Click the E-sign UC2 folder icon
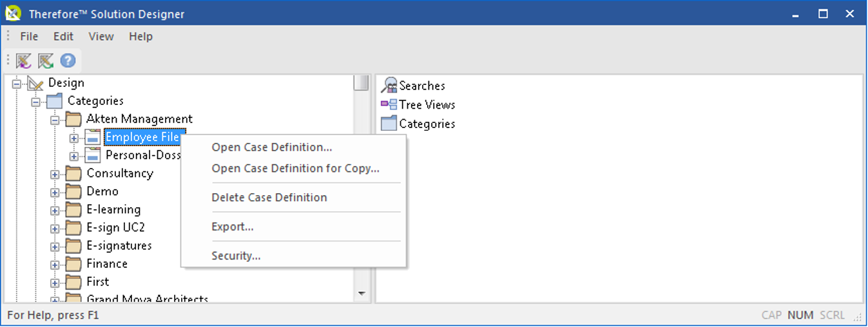 coord(73,227)
